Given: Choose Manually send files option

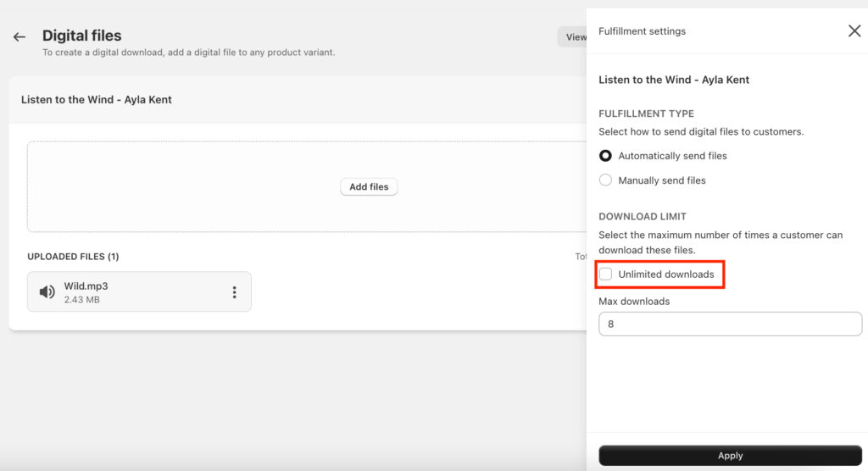Looking at the screenshot, I should [x=605, y=180].
